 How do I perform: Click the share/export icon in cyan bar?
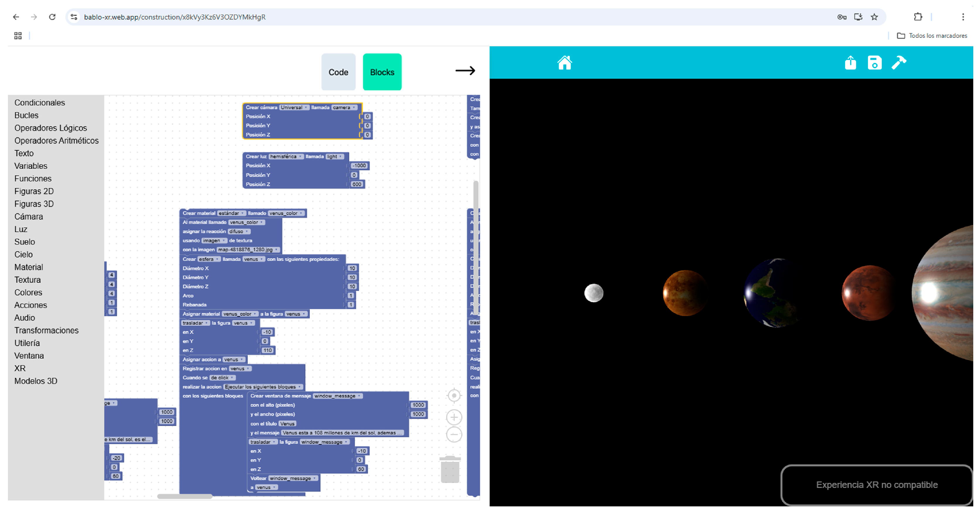tap(850, 62)
